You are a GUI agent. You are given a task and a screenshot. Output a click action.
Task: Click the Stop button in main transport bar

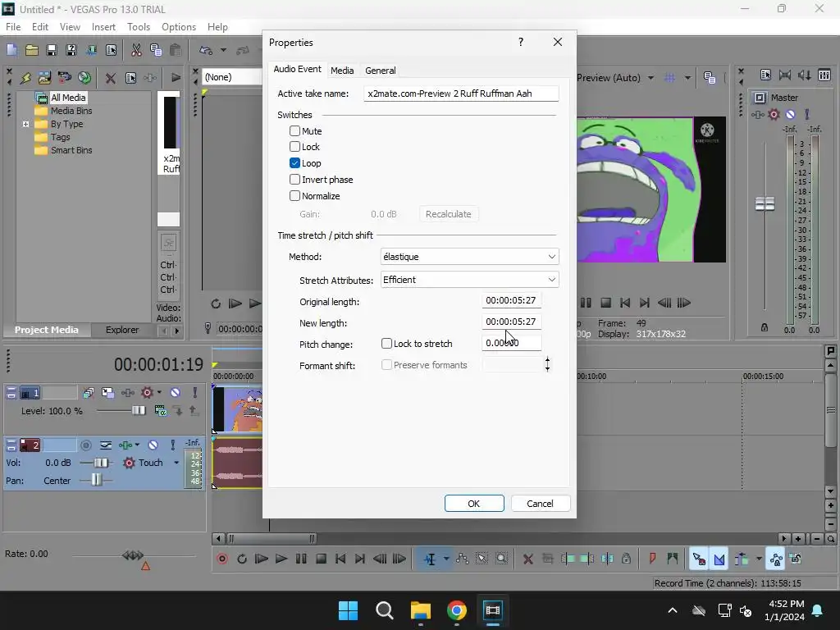point(321,559)
